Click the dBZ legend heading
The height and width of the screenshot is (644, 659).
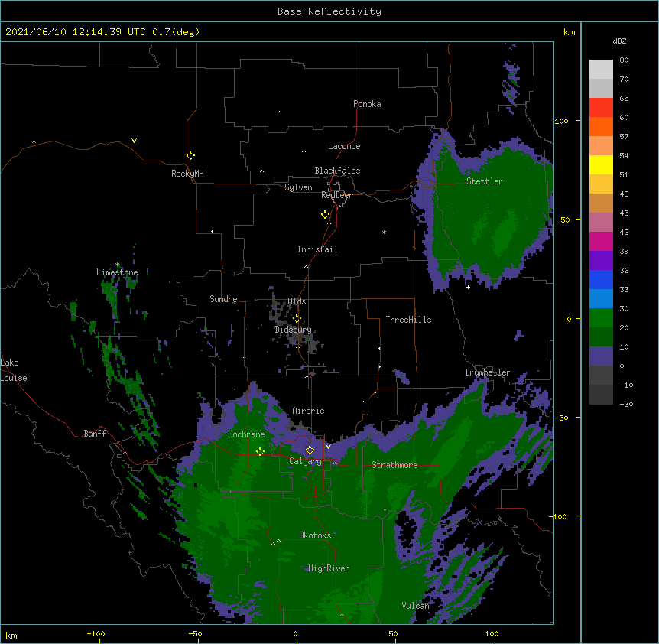tap(619, 41)
